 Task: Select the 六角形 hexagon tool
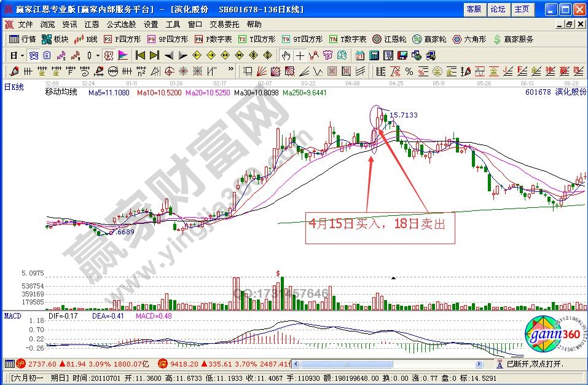[469, 39]
